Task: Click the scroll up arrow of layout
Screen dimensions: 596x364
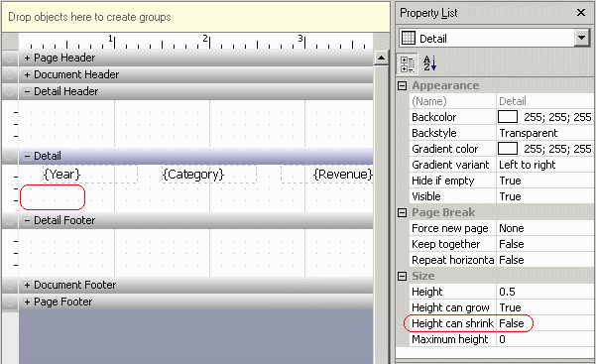Action: pyautogui.click(x=381, y=59)
